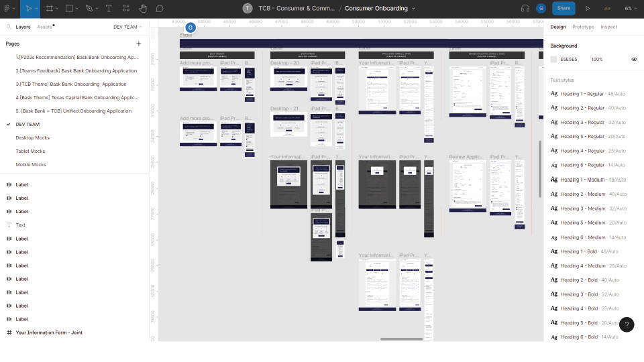The width and height of the screenshot is (644, 362).
Task: Open the Assets tab
Action: click(x=44, y=27)
